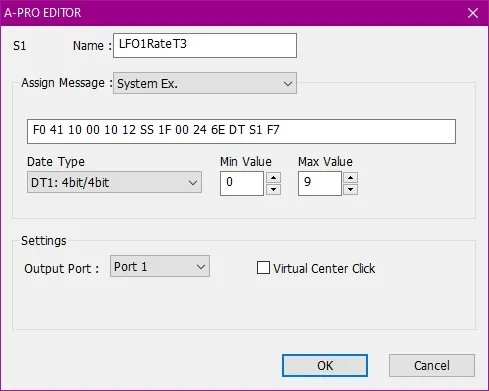Viewport: 489px width, 391px height.
Task: Click the Cancel button
Action: click(x=432, y=366)
